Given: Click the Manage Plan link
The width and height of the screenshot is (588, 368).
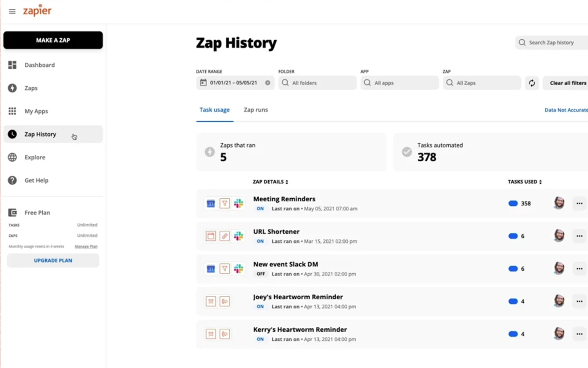Looking at the screenshot, I should pyautogui.click(x=86, y=246).
